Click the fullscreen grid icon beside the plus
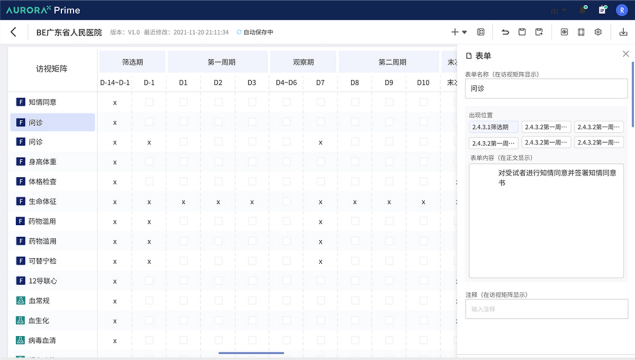Screen dimensions: 635x360 point(481,32)
